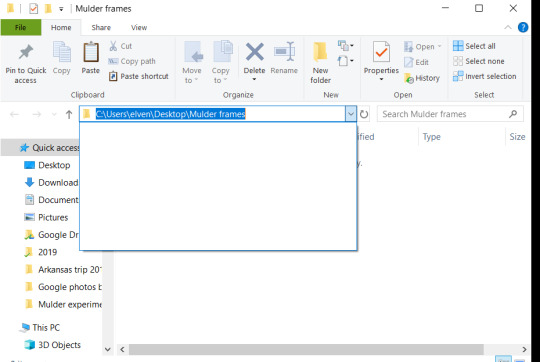The image size is (540, 362).
Task: Open the Copy to menu
Action: coord(221,63)
